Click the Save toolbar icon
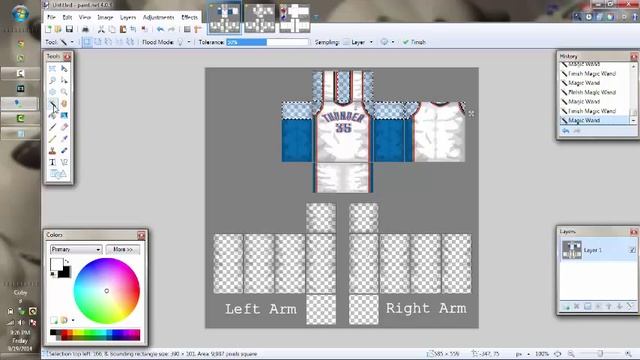 (69, 29)
